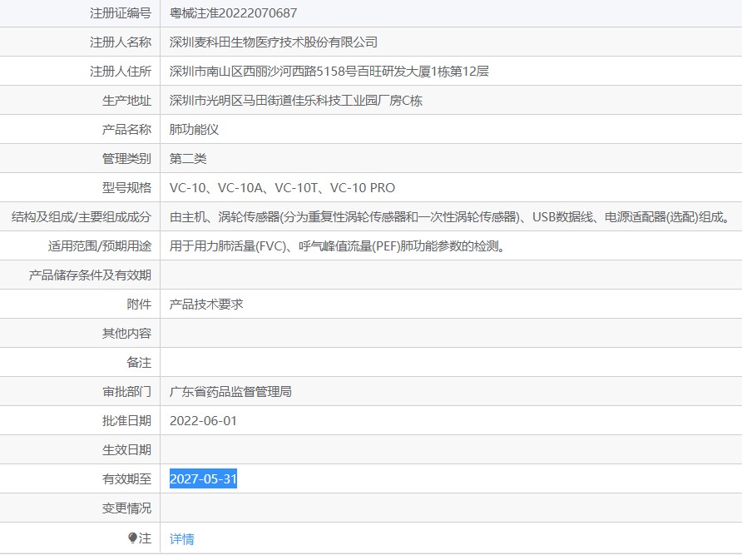Open the 详情 link
This screenshot has height=560, width=742.
click(x=181, y=538)
